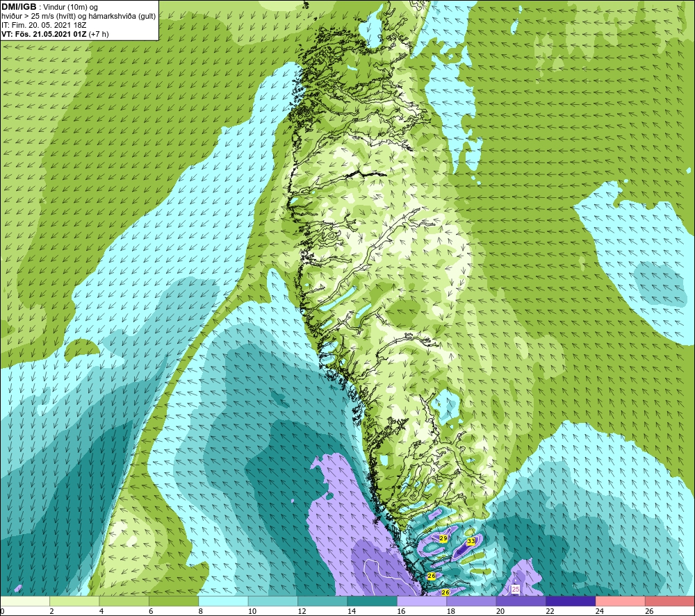
Task: Click the '(+7 h)' forecast offset text
Action: click(x=99, y=34)
